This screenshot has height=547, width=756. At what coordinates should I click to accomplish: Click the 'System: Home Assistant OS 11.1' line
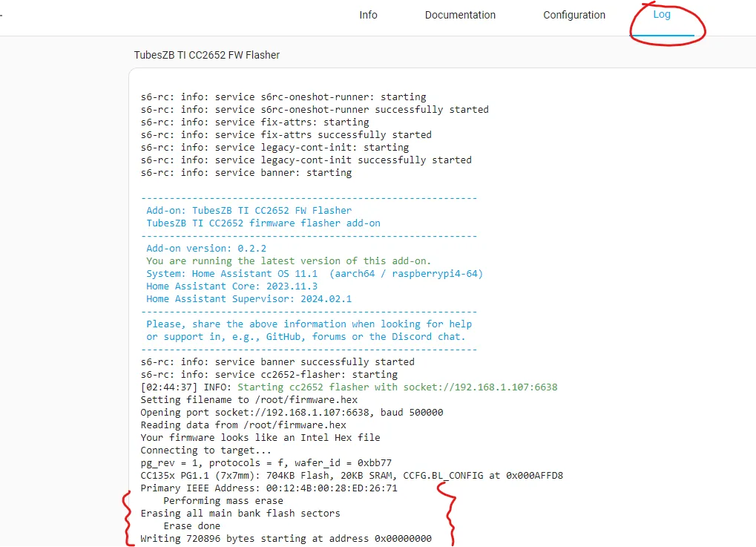click(x=315, y=274)
